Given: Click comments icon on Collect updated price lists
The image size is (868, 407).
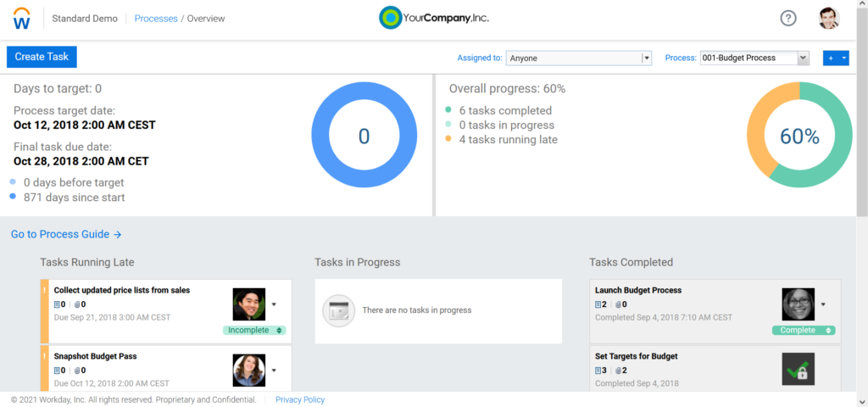Looking at the screenshot, I should (58, 304).
